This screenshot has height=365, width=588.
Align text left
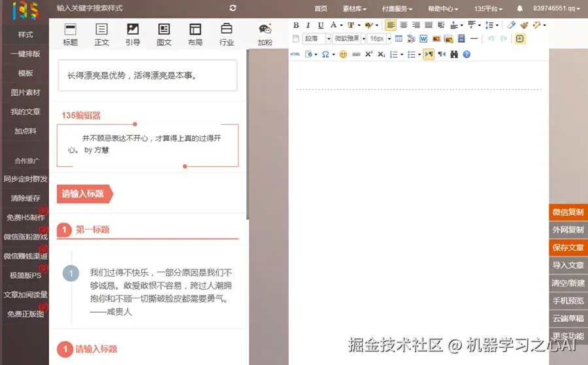[391, 25]
